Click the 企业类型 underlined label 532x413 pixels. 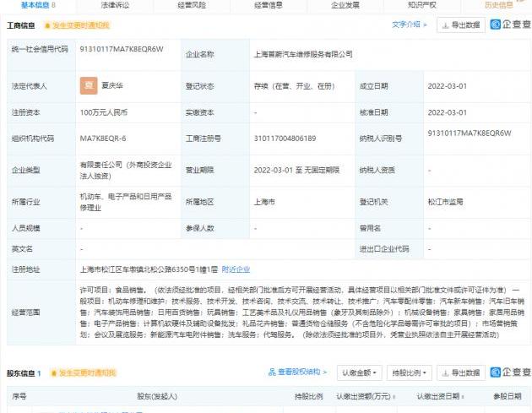26,170
